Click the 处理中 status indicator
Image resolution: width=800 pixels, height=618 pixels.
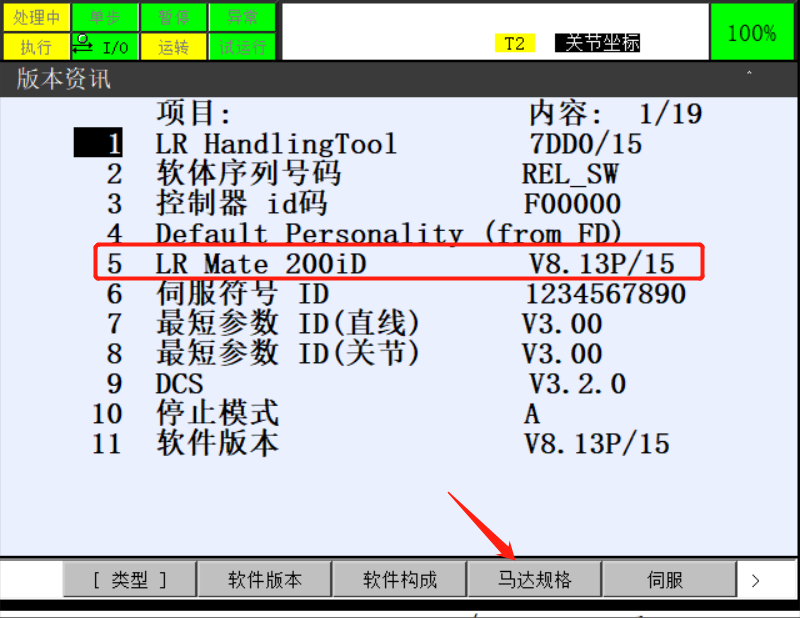(36, 17)
